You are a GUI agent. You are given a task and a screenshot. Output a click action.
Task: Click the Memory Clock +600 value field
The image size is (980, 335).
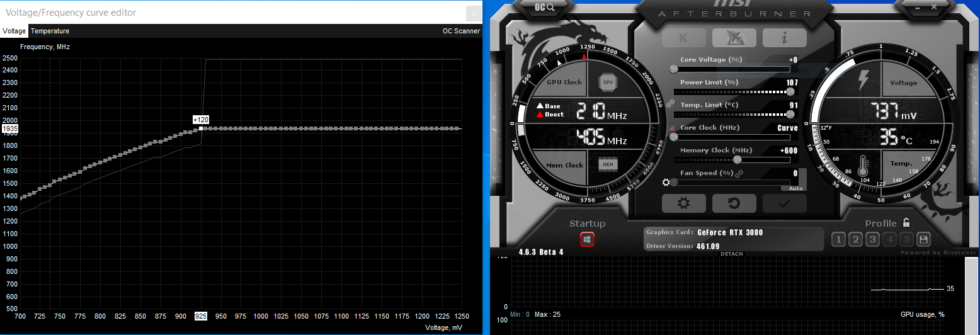(789, 150)
